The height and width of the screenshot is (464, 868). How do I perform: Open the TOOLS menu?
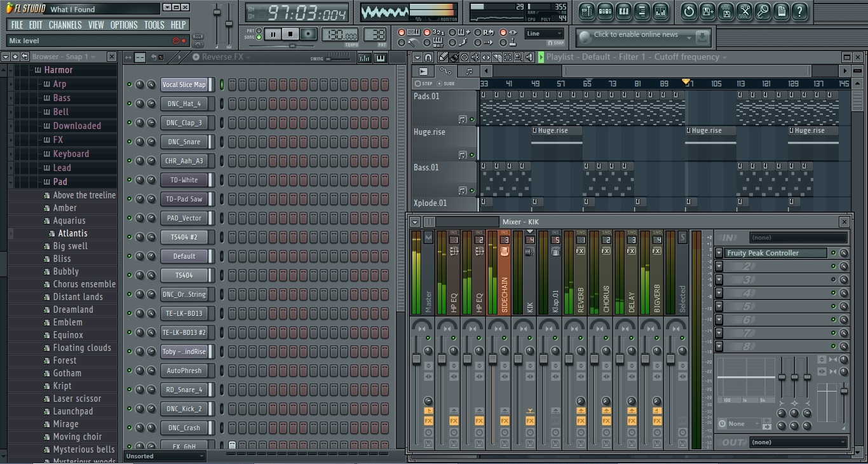(x=154, y=25)
